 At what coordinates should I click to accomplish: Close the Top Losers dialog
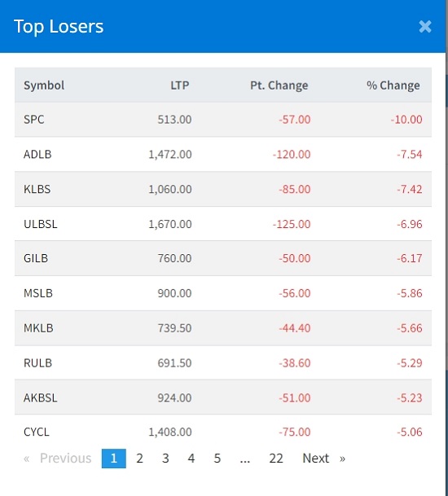point(425,27)
